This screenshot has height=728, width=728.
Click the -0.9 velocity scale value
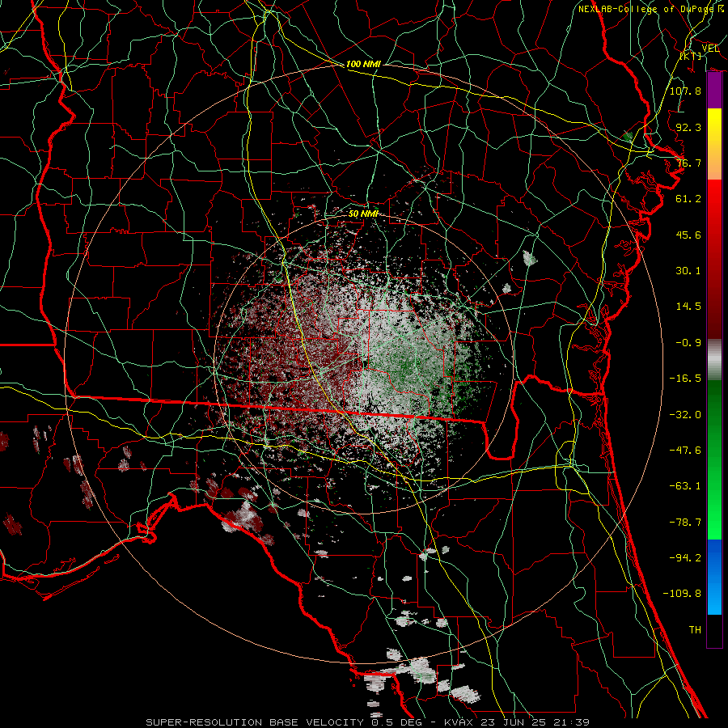[688, 343]
